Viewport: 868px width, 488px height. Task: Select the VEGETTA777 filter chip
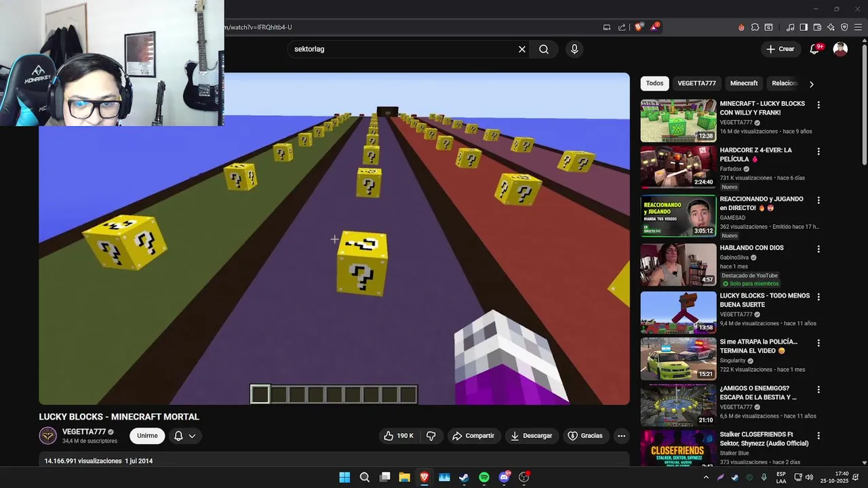(696, 83)
